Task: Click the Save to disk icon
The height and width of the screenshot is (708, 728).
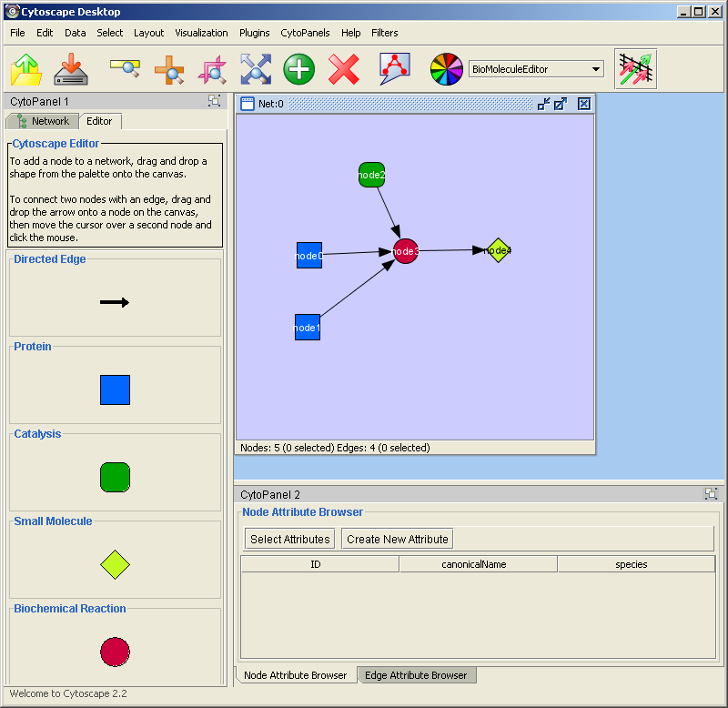Action: coord(70,69)
